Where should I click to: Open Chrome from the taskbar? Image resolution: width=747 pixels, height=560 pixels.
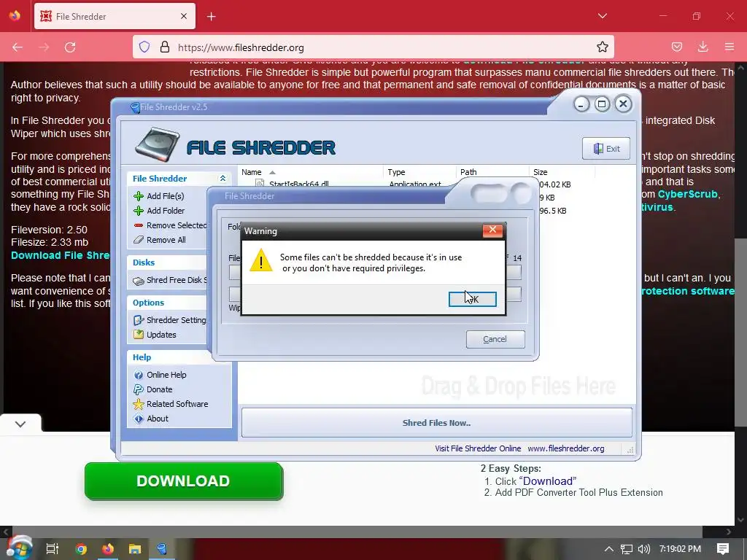click(x=81, y=549)
